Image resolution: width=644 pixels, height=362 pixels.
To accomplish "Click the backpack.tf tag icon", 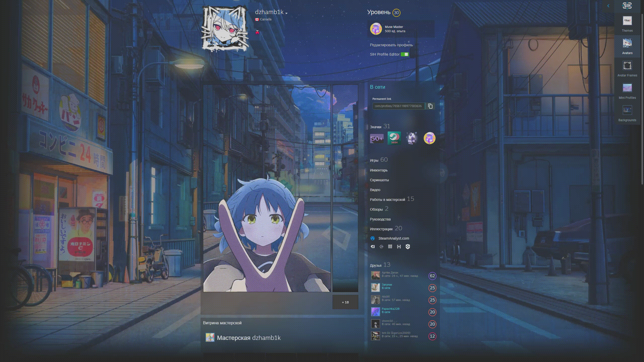I will pyautogui.click(x=373, y=247).
